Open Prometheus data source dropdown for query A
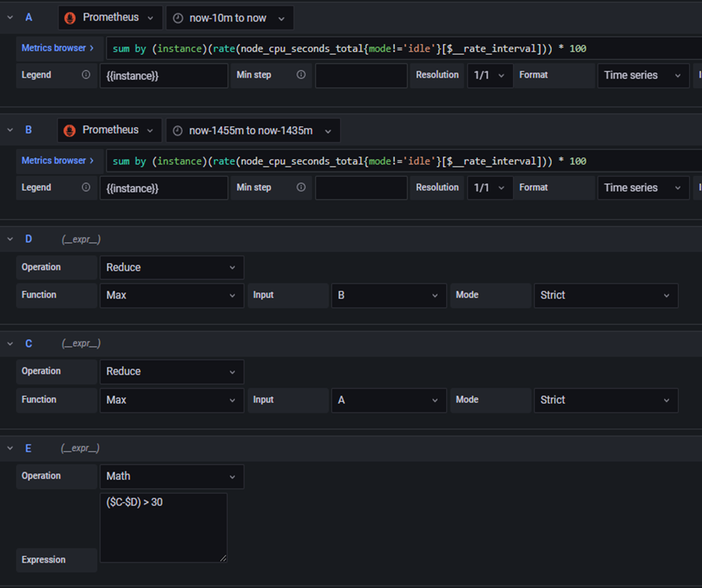The height and width of the screenshot is (588, 702). [x=110, y=18]
